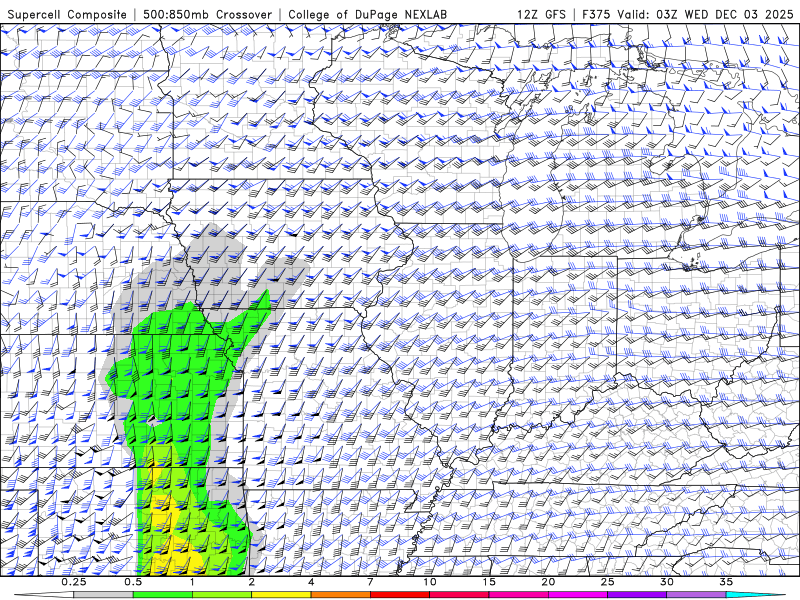Select the lavender 30–35 color bar segment
Image resolution: width=800 pixels, height=600 pixels.
point(696,595)
